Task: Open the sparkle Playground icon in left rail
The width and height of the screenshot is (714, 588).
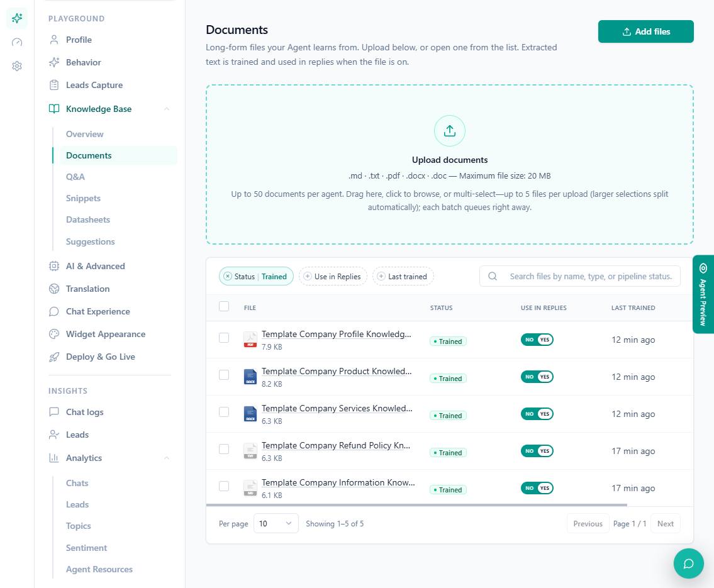Action: click(x=17, y=18)
